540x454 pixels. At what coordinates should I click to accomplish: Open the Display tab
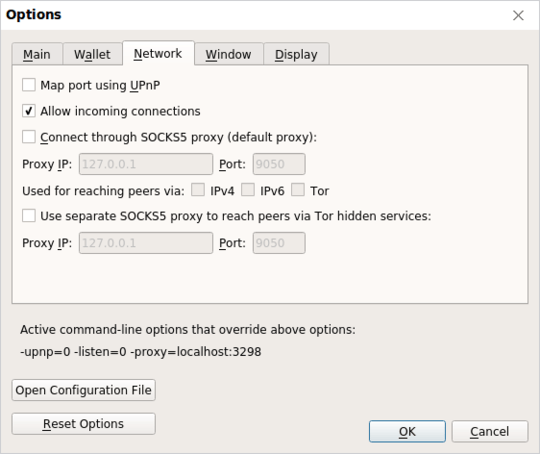coord(296,54)
